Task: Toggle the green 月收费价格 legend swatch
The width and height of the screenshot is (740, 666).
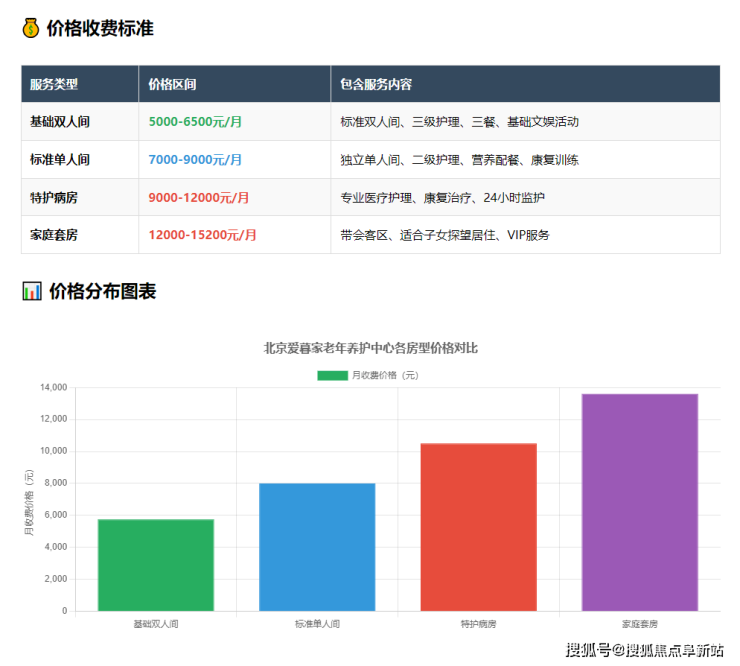Action: pos(332,375)
